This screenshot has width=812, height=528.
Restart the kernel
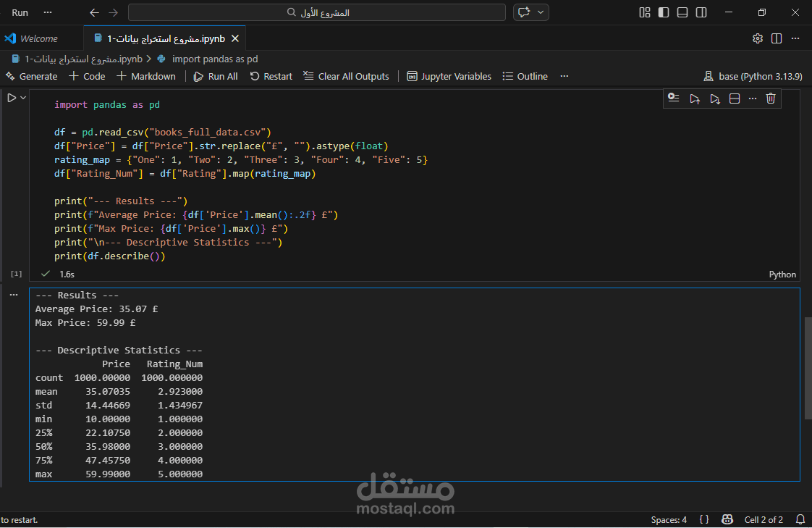click(271, 76)
